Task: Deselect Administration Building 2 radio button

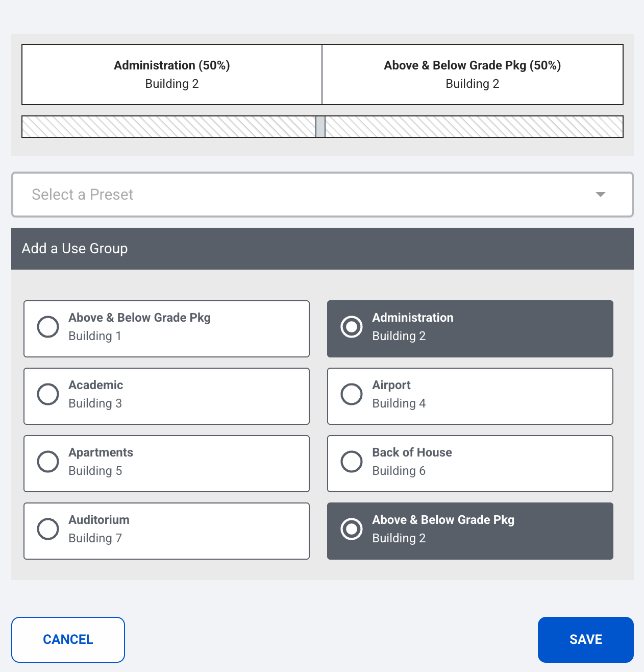Action: click(352, 327)
